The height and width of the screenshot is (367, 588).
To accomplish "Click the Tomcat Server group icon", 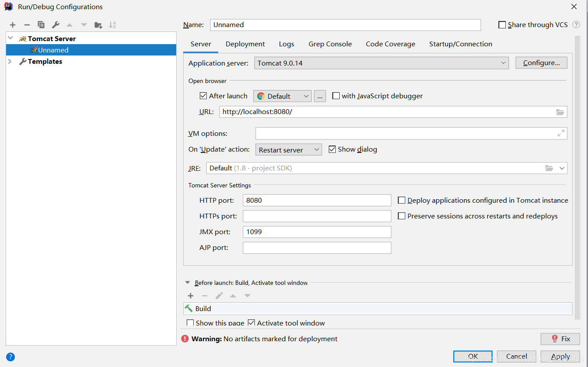I will point(23,38).
